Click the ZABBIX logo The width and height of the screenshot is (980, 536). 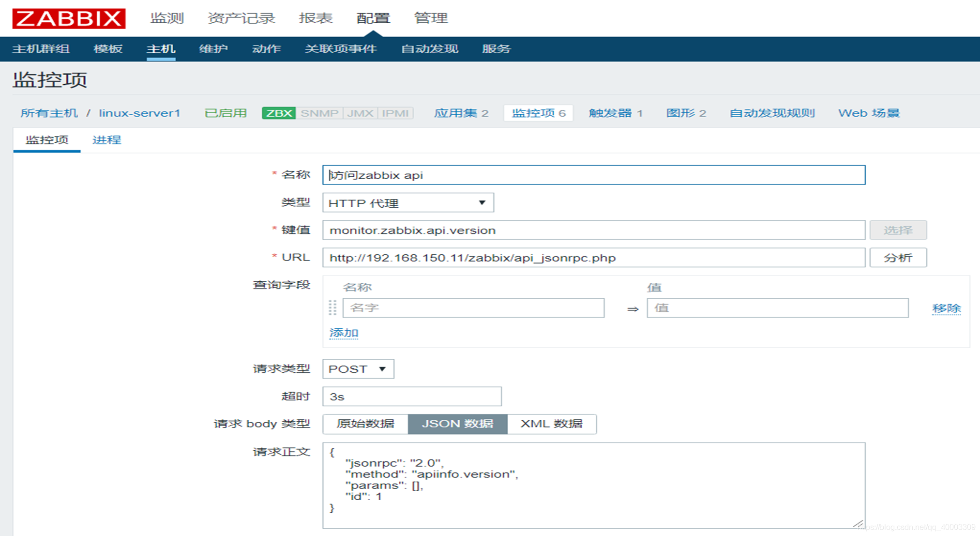(x=69, y=18)
